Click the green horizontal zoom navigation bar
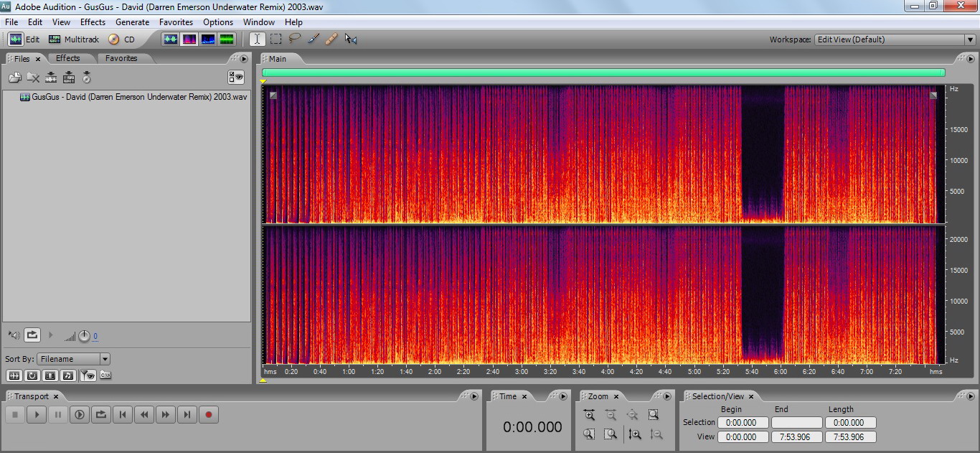Image resolution: width=980 pixels, height=453 pixels. tap(603, 73)
